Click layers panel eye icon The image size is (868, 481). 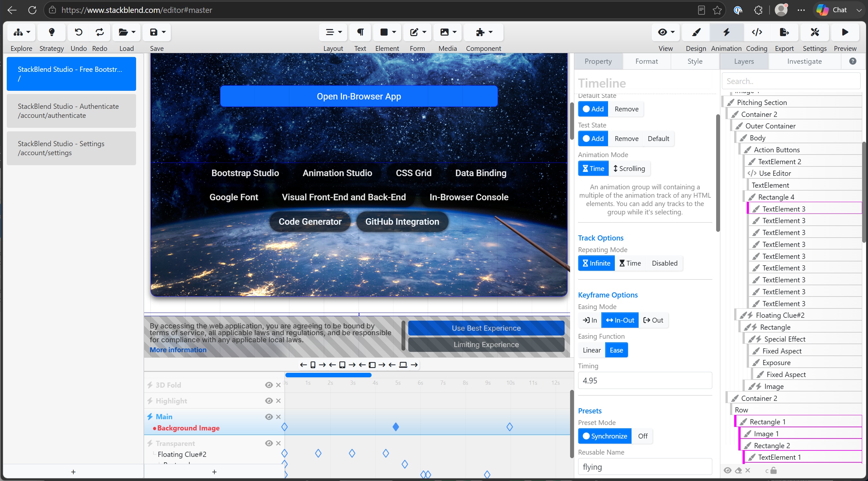point(727,471)
